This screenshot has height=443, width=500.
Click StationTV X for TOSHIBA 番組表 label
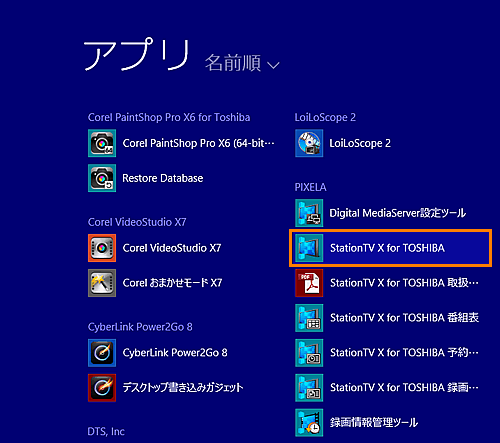pyautogui.click(x=404, y=318)
